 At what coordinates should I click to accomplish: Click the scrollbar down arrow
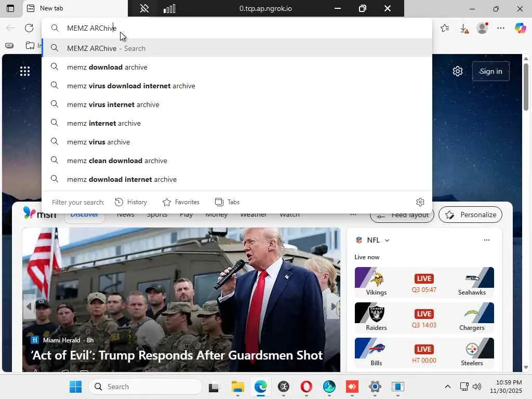point(526,367)
